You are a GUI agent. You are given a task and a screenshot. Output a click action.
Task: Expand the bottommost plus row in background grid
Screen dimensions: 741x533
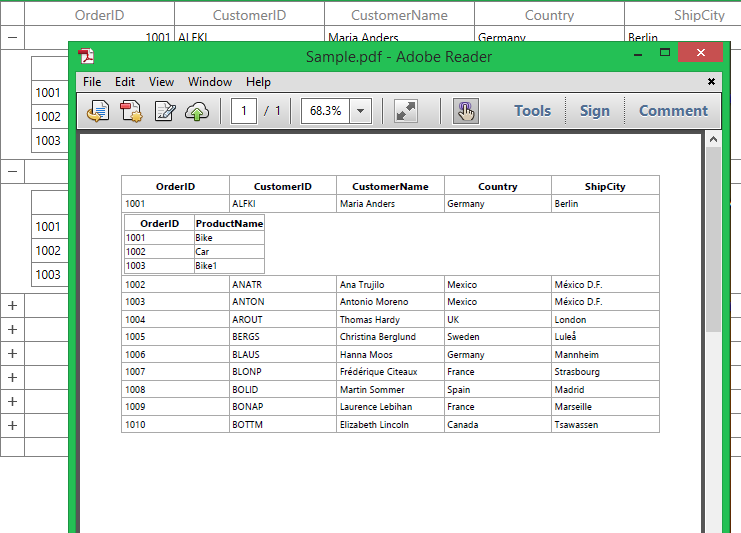point(12,425)
